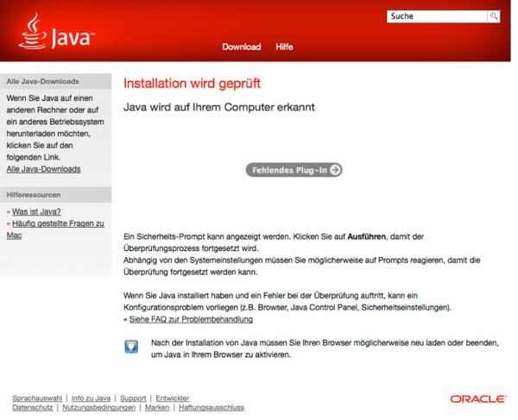Screen dimensions: 518x420
Task: Open the Info zu Java footer link
Action: (91, 398)
